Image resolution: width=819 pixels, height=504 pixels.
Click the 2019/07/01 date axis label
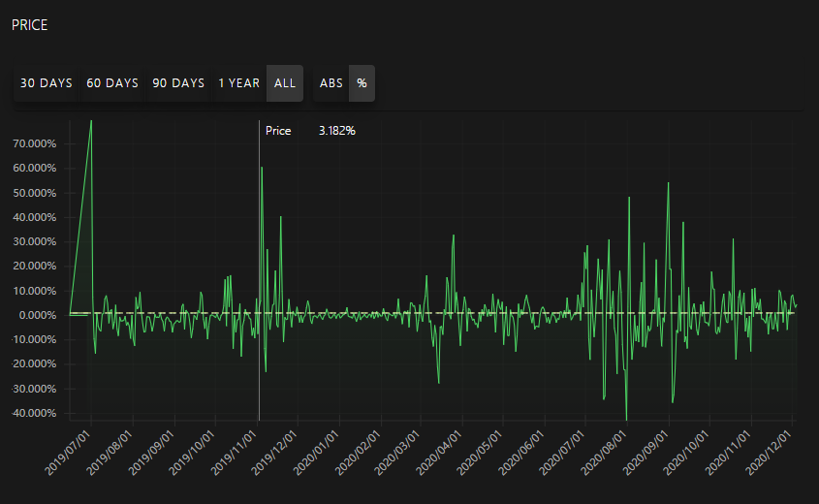(x=69, y=453)
